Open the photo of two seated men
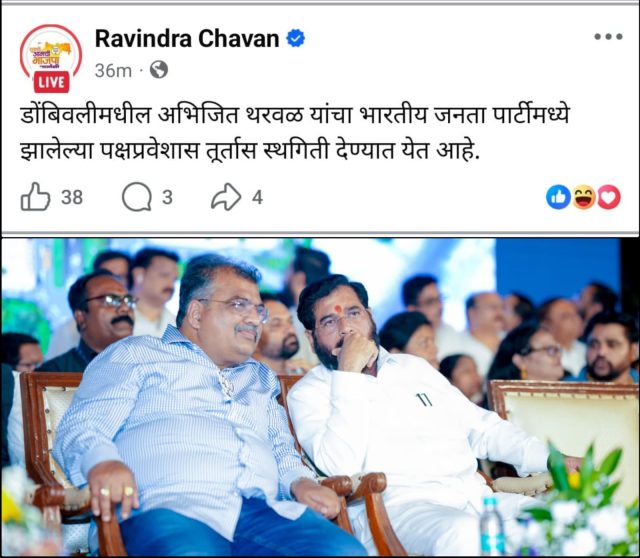The width and height of the screenshot is (640, 558). click(320, 397)
